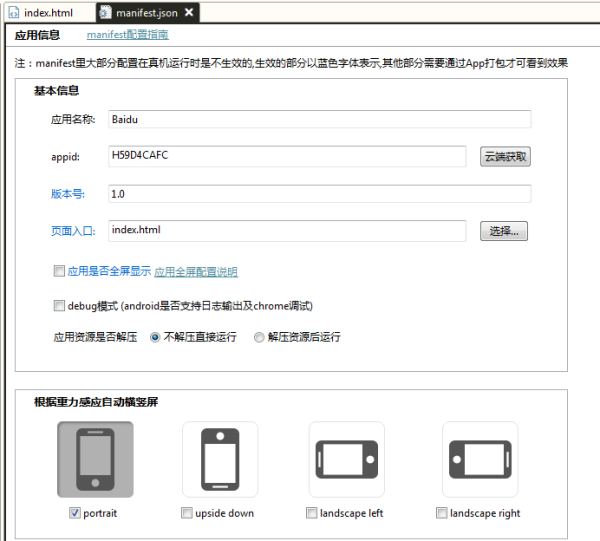This screenshot has height=541, width=600.
Task: Enable the debug模式 checkbox
Action: (59, 306)
